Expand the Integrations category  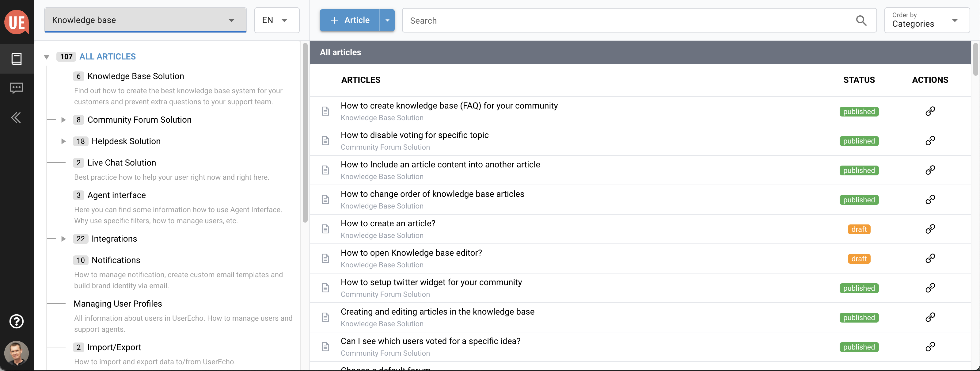[63, 239]
